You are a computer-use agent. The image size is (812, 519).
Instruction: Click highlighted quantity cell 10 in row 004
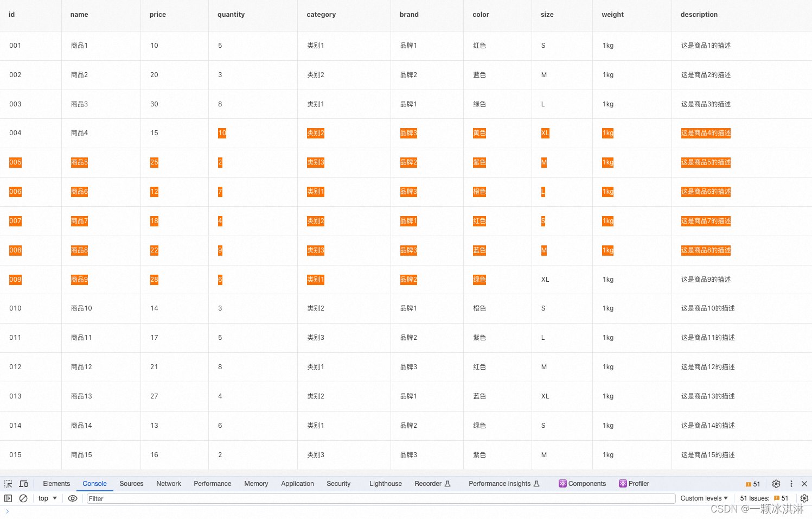click(x=222, y=133)
